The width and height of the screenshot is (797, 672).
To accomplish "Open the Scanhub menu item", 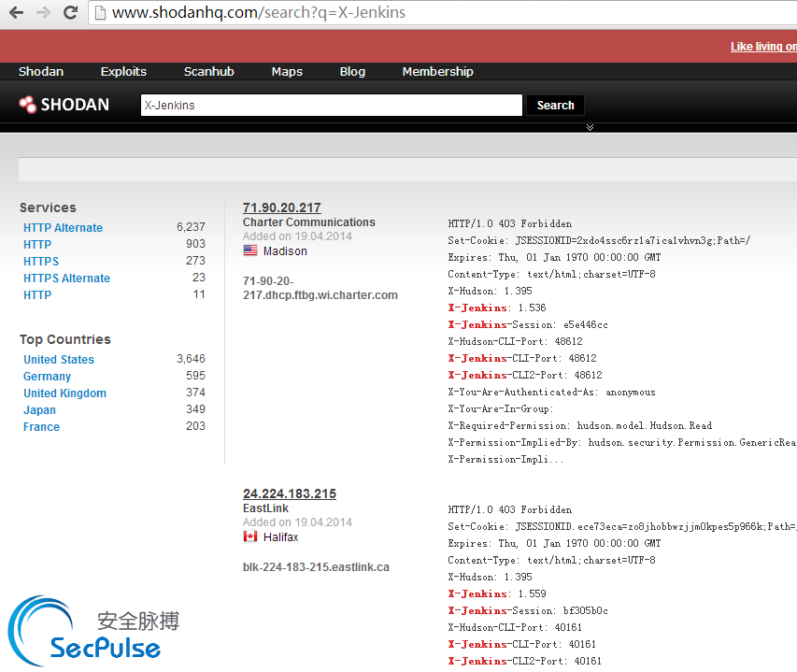I will pos(209,72).
